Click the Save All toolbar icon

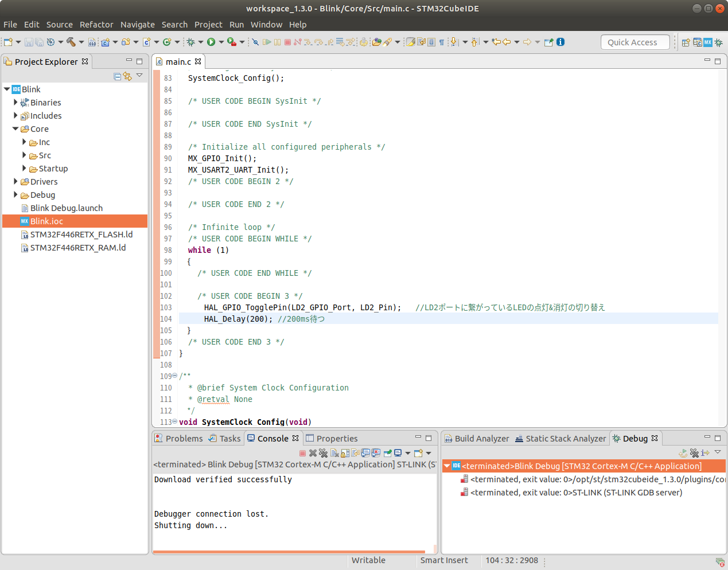[39, 42]
